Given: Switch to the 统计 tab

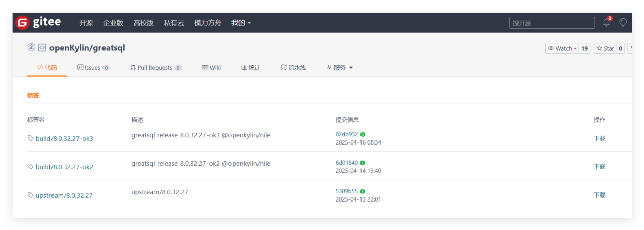Looking at the screenshot, I should (250, 67).
